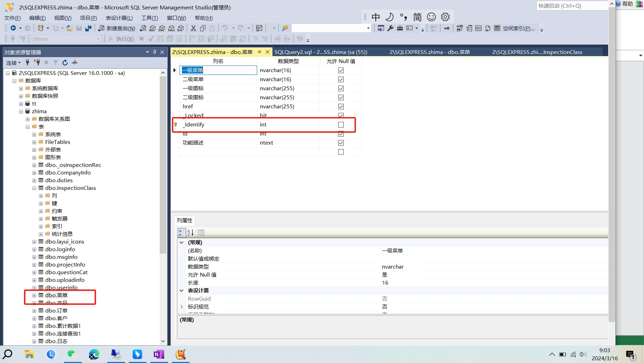Screen dimensions: 644x363
Task: Click the Alphabetical sort icon in column properties
Action: [x=190, y=233]
